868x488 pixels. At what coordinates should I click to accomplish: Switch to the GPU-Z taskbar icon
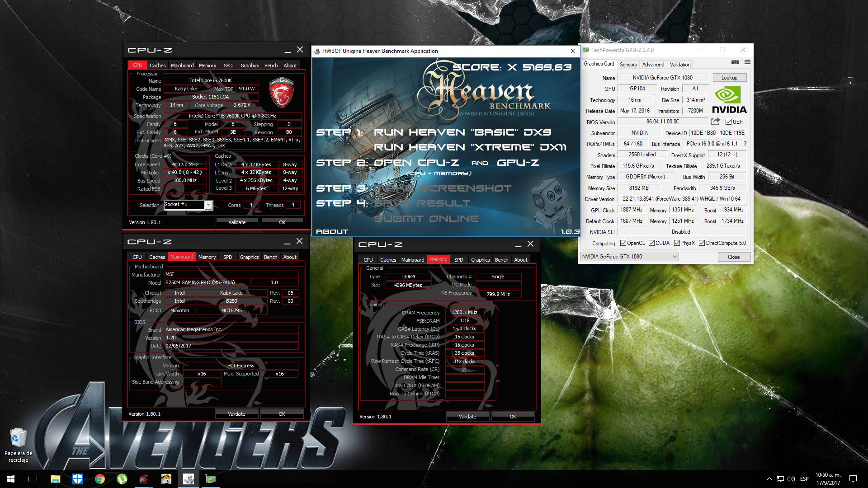tap(210, 479)
